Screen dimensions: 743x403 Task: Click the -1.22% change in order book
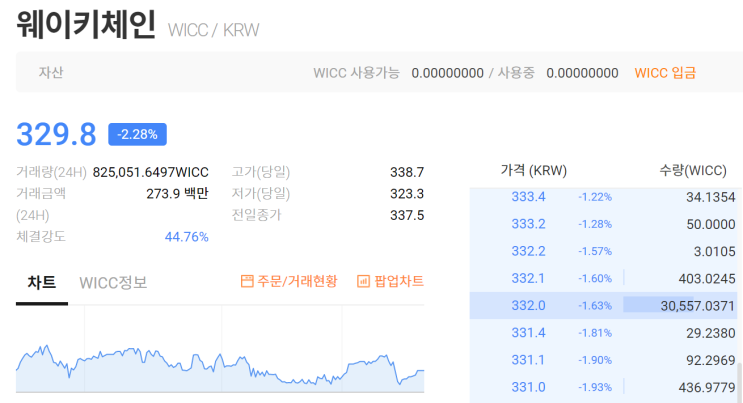click(x=595, y=197)
